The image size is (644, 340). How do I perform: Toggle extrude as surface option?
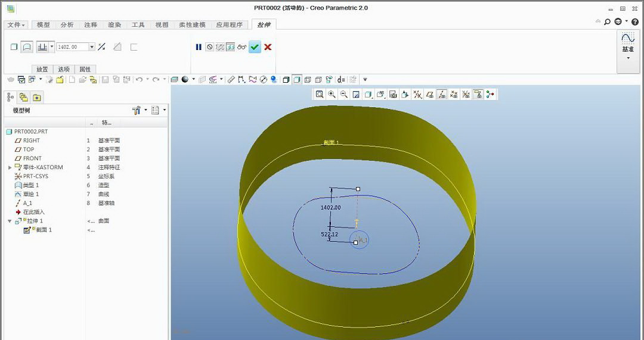tap(27, 47)
